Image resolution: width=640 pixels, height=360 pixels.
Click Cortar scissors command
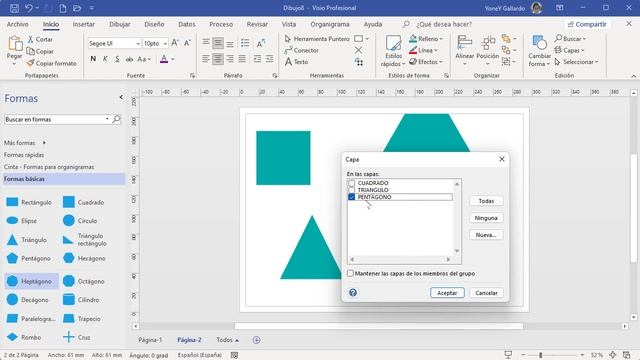(40, 39)
